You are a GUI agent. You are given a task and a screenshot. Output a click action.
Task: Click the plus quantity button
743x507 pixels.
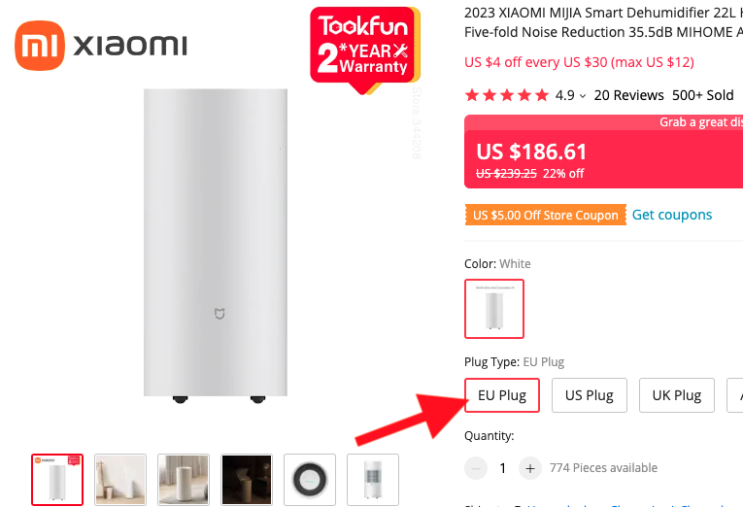click(x=530, y=468)
